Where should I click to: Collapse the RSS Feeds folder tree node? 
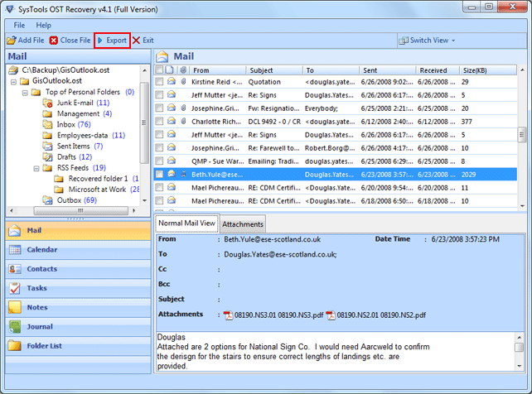(37, 167)
